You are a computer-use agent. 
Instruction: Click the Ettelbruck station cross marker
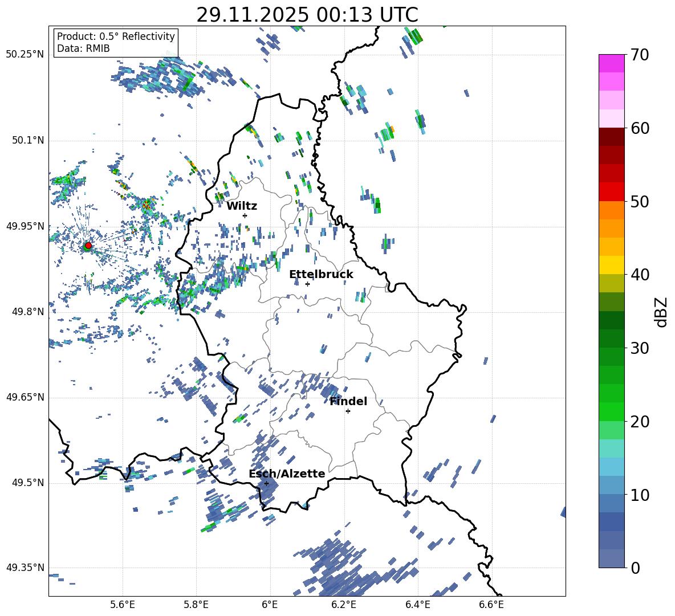click(x=307, y=284)
